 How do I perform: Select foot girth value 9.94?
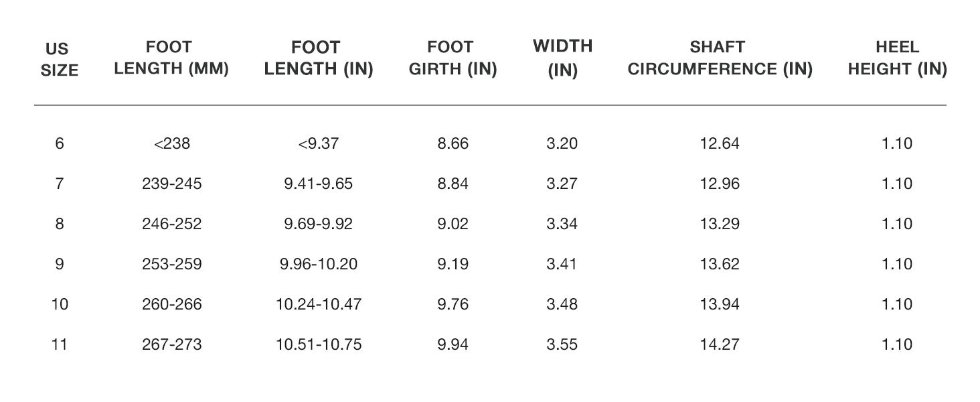(453, 344)
